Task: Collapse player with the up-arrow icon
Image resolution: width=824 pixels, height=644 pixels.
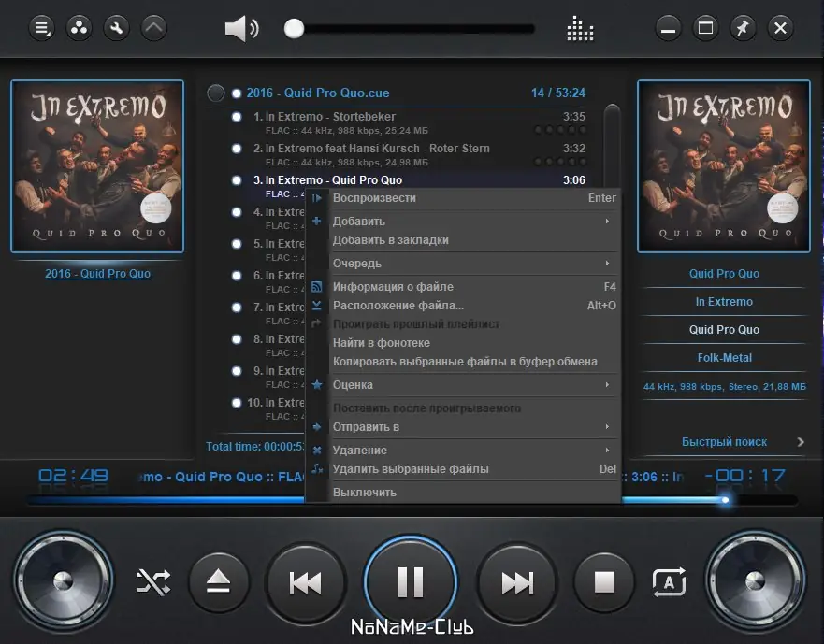Action: [x=154, y=27]
